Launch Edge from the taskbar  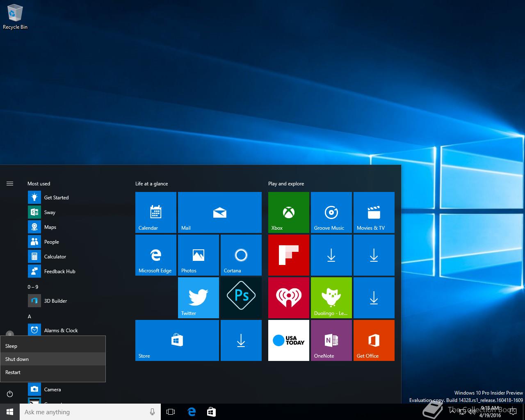tap(192, 412)
